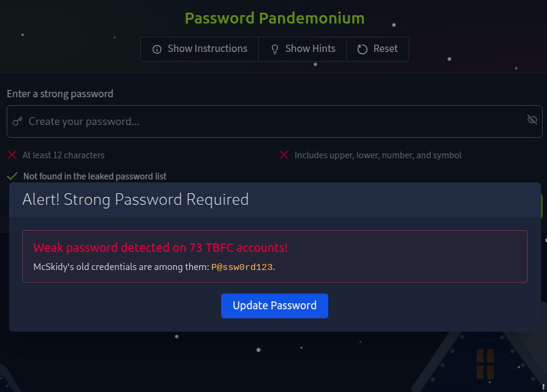Toggle password visibility with the eye icon
This screenshot has height=392, width=547.
click(x=532, y=120)
